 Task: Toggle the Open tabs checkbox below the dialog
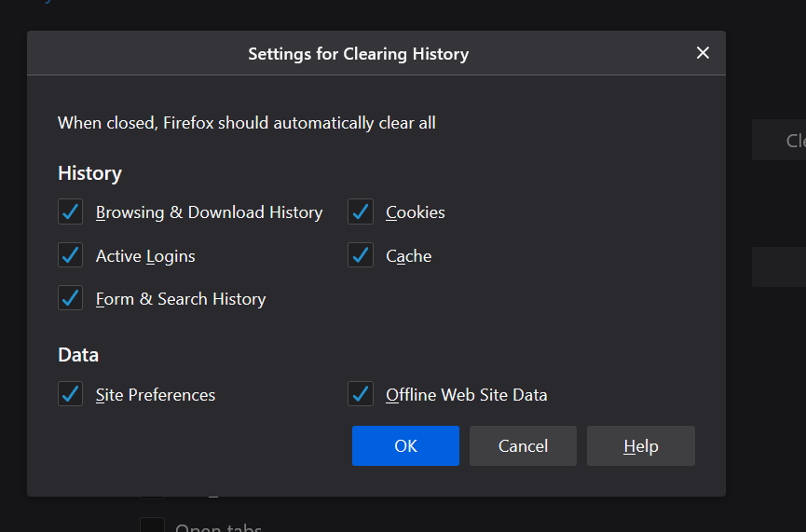[152, 526]
